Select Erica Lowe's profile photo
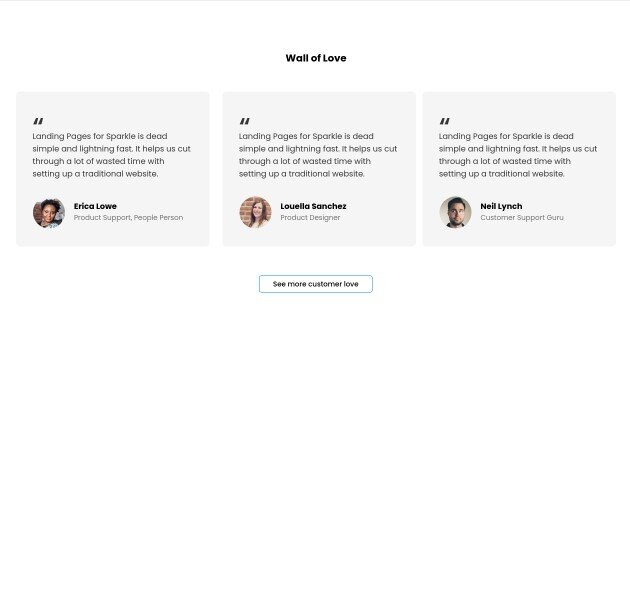 (49, 213)
